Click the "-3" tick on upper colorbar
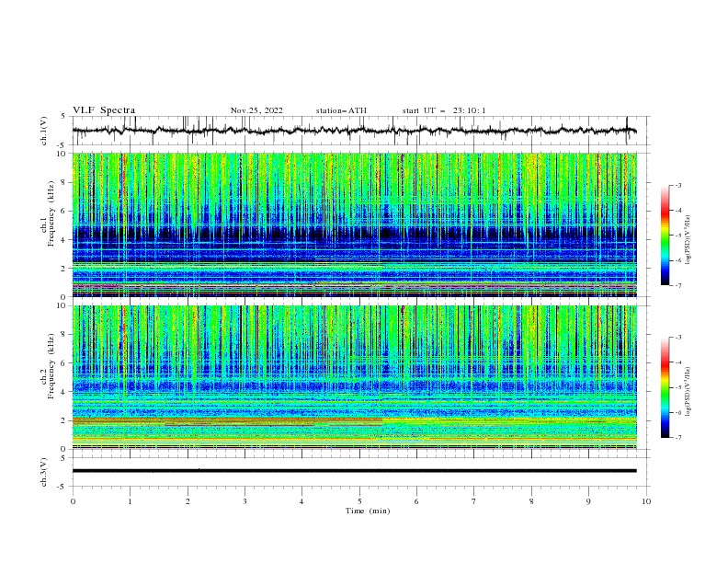Screen dimensions: 728x563 (677, 185)
